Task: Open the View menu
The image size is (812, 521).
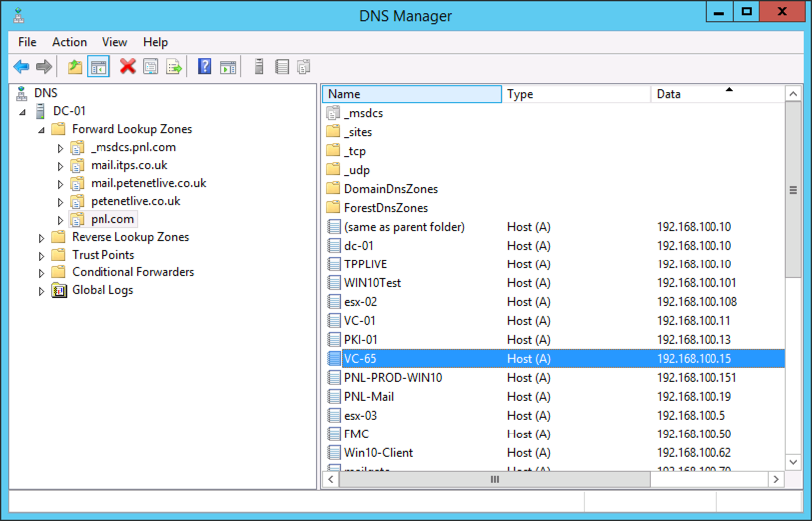Action: (114, 42)
